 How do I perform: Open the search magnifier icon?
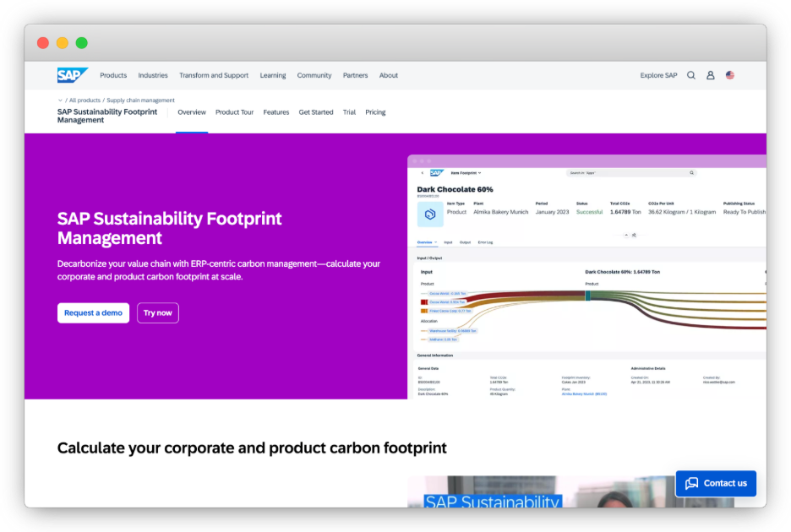tap(691, 75)
